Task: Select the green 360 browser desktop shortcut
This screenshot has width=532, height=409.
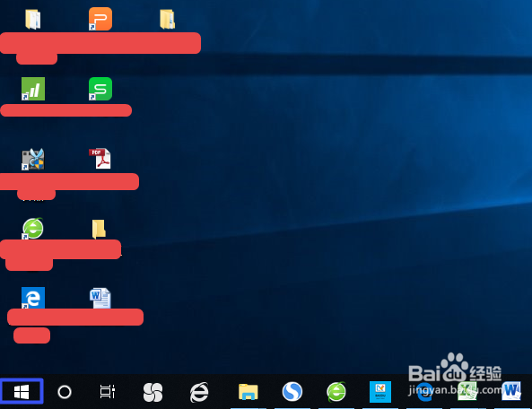Action: point(33,229)
